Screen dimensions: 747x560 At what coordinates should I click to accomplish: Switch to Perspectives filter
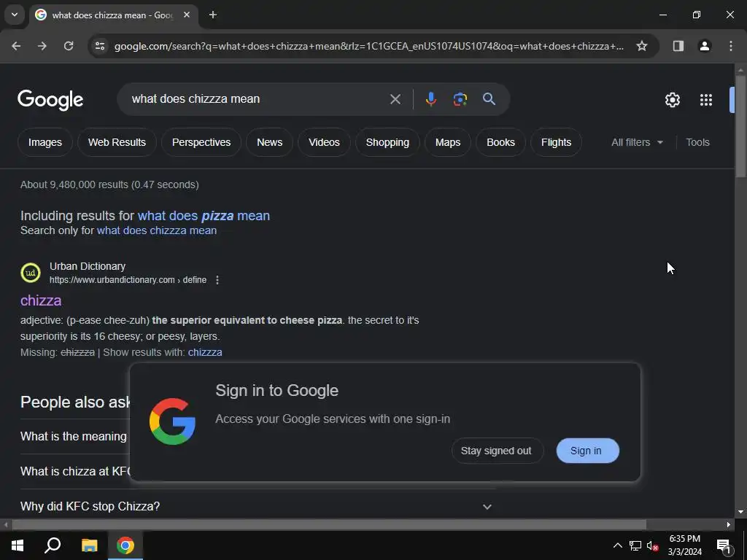coord(201,142)
